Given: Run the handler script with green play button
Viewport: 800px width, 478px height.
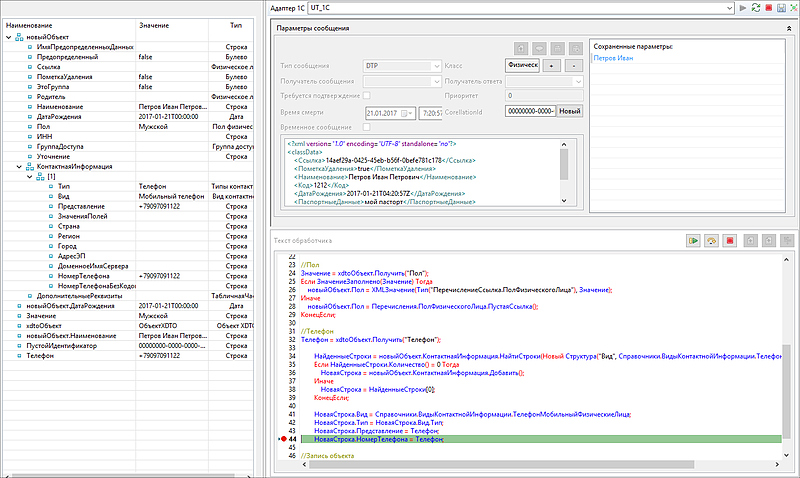Looking at the screenshot, I should pyautogui.click(x=692, y=241).
